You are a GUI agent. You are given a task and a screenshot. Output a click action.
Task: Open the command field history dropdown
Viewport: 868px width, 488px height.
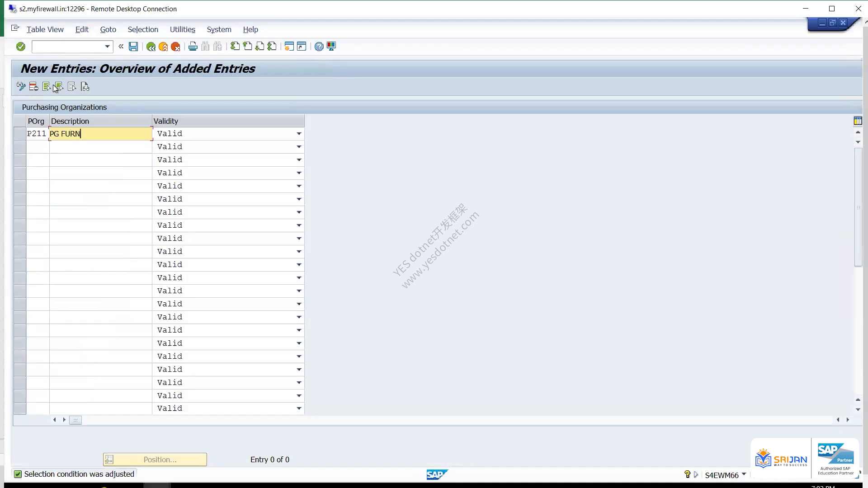[107, 47]
